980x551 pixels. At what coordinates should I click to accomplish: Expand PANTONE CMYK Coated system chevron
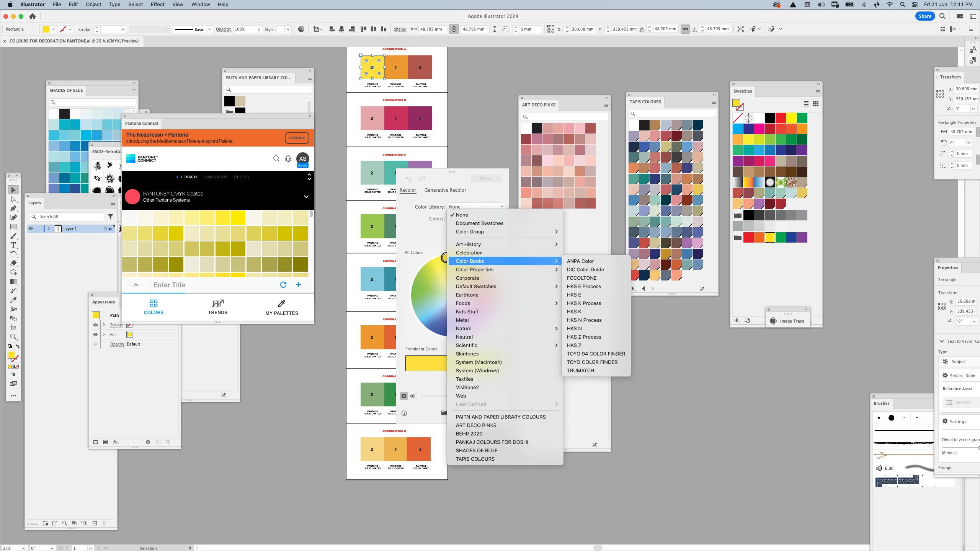coord(306,197)
